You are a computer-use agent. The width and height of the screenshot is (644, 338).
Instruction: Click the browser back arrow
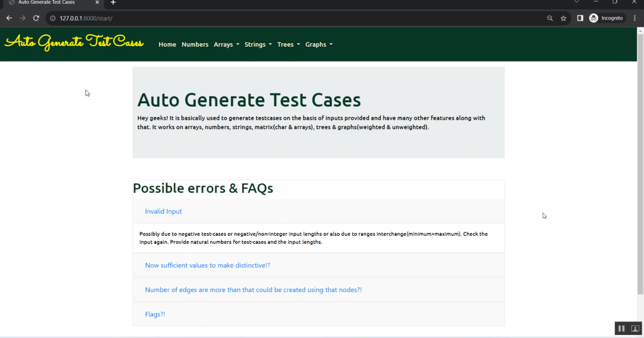click(9, 18)
